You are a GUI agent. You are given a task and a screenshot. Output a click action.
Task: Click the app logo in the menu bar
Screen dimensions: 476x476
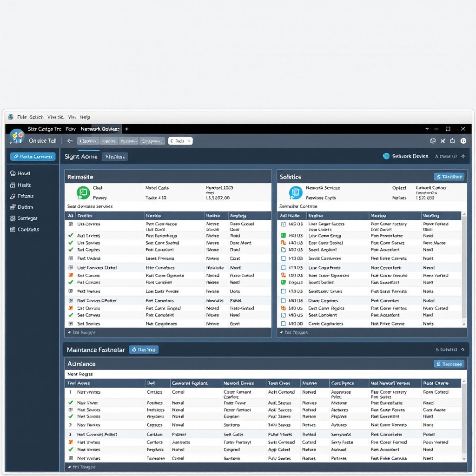point(11,117)
